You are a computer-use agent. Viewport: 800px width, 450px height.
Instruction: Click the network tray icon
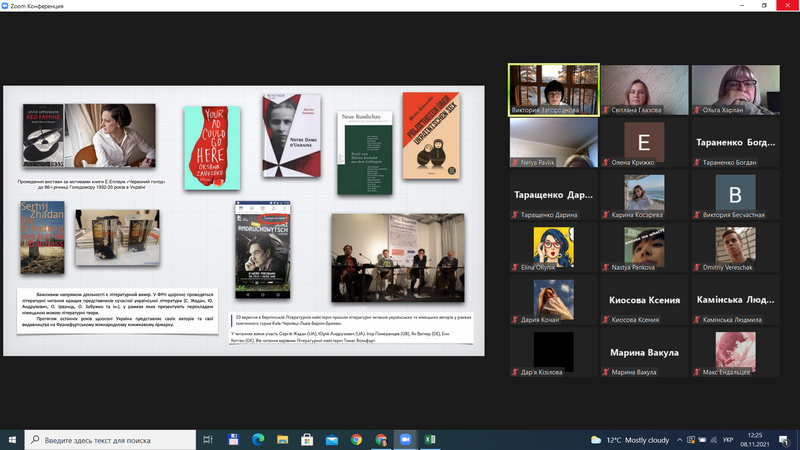714,440
